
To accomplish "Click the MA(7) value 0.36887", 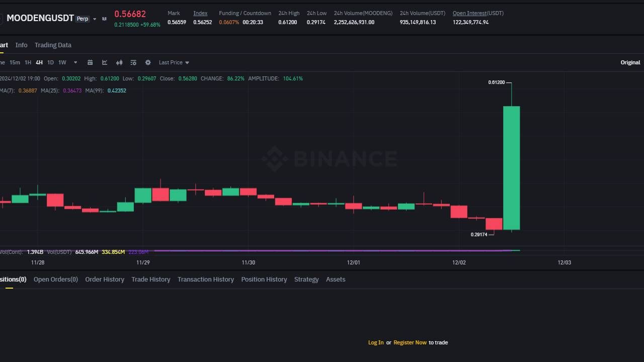I will [x=28, y=90].
